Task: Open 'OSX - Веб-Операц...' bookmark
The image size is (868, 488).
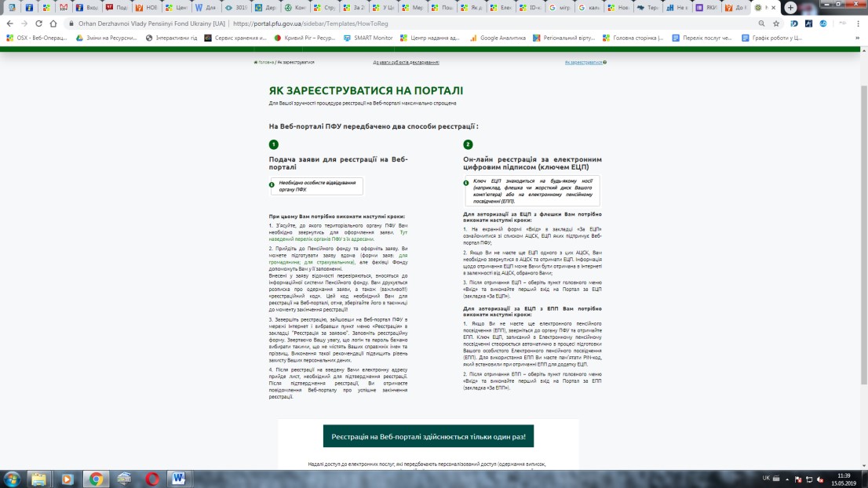Action: tap(37, 38)
